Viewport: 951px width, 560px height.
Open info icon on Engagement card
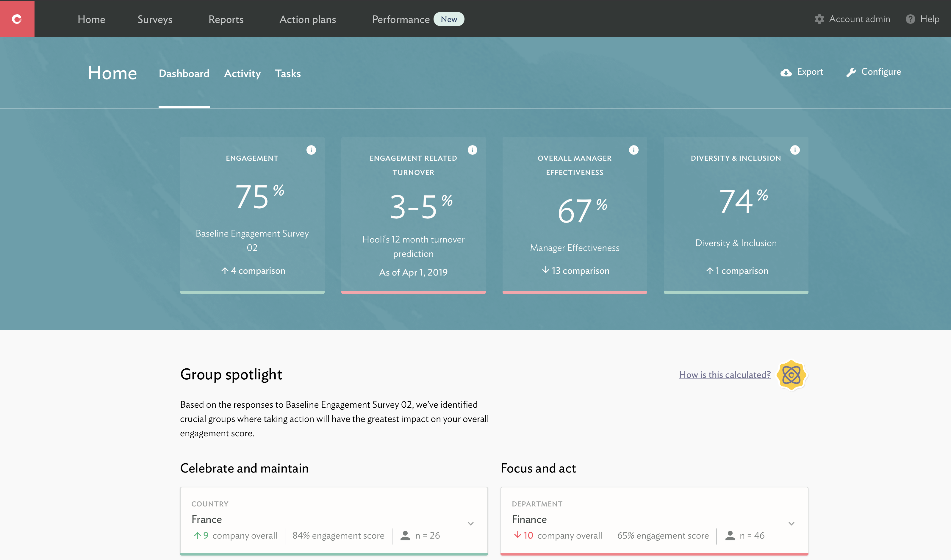(311, 150)
